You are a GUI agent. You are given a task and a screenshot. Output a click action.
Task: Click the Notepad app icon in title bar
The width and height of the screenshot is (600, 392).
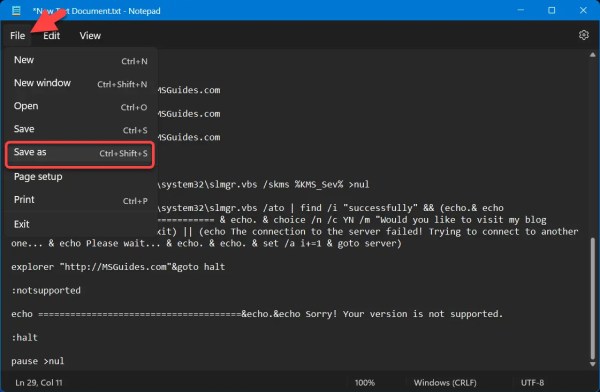(x=16, y=11)
